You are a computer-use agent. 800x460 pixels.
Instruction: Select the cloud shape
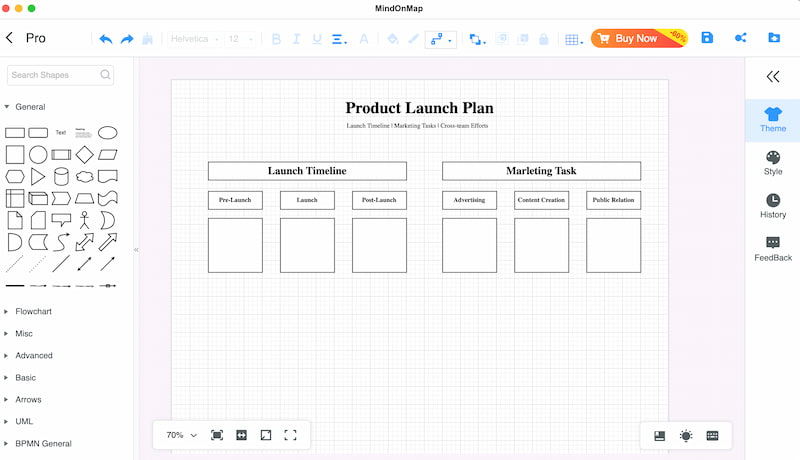tap(84, 176)
